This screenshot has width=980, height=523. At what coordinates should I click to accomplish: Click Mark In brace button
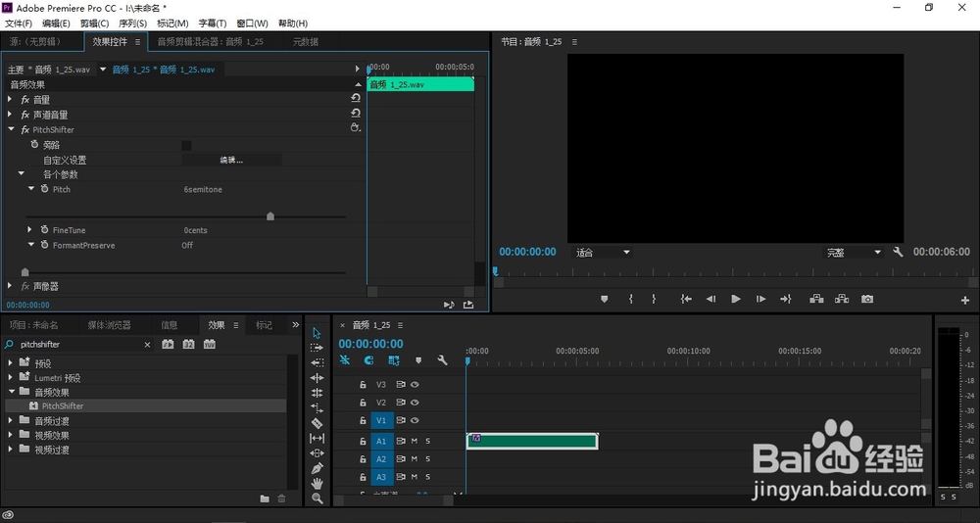[x=630, y=300]
